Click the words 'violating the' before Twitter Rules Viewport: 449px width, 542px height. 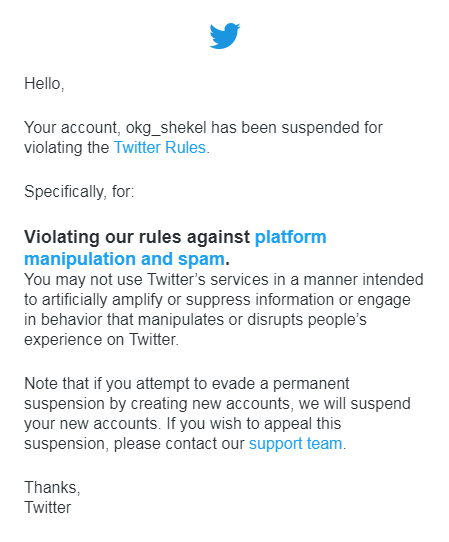pos(67,148)
